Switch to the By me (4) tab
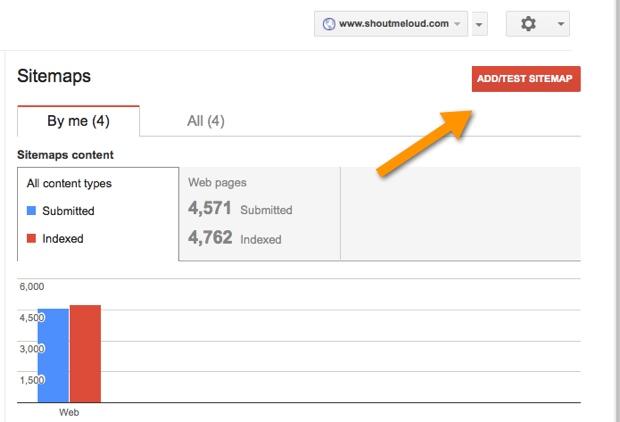This screenshot has height=422, width=620. 78,121
